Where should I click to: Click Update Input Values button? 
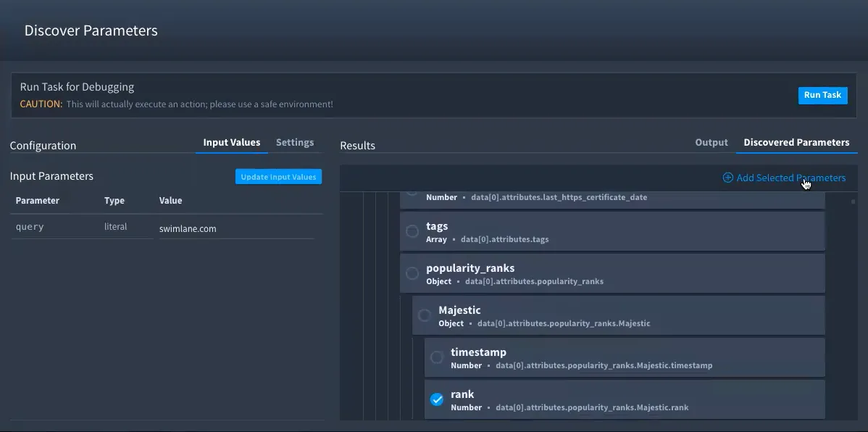(278, 177)
